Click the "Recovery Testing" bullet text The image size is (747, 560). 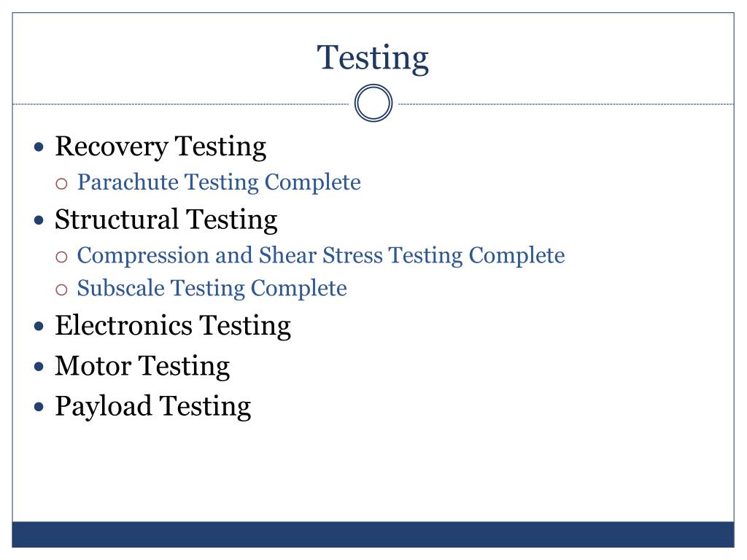pyautogui.click(x=160, y=147)
